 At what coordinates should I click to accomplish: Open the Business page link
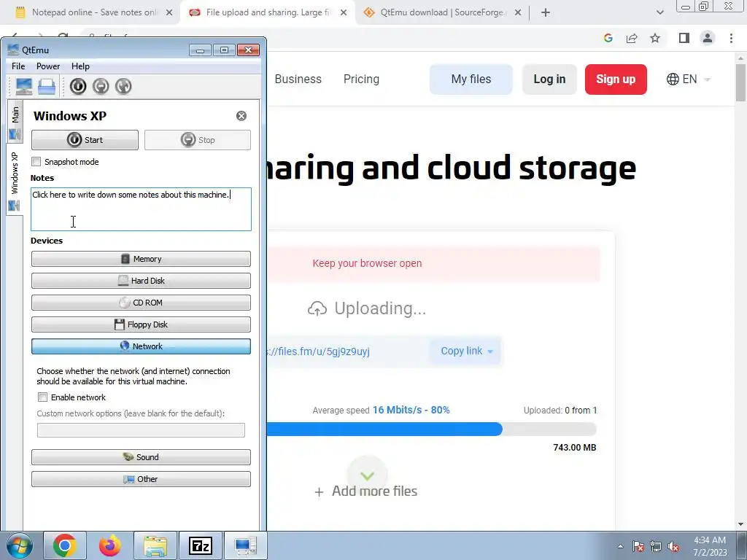298,79
